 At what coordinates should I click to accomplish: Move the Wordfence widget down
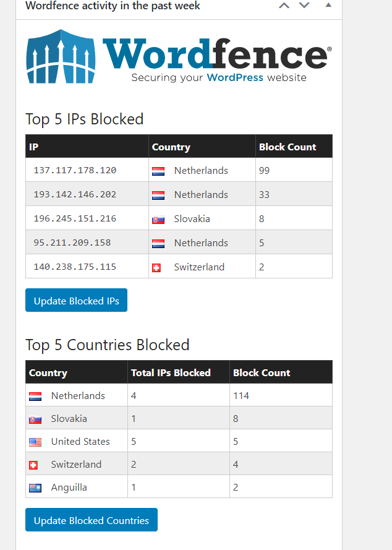(x=304, y=6)
